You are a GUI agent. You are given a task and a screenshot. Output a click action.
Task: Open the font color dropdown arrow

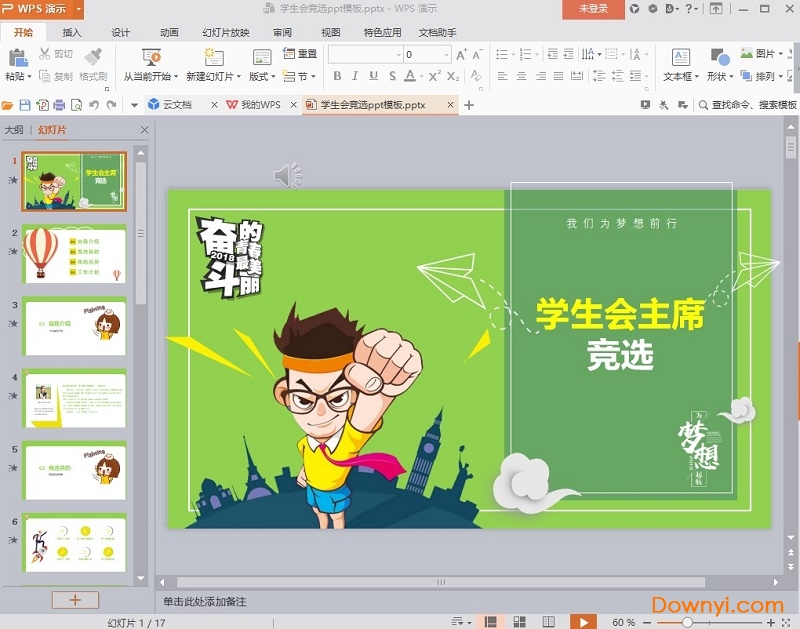pos(421,77)
